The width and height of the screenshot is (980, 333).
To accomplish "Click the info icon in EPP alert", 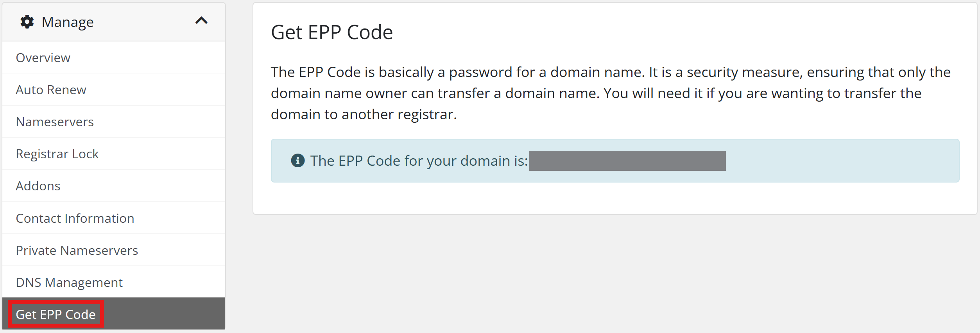I will (x=298, y=161).
